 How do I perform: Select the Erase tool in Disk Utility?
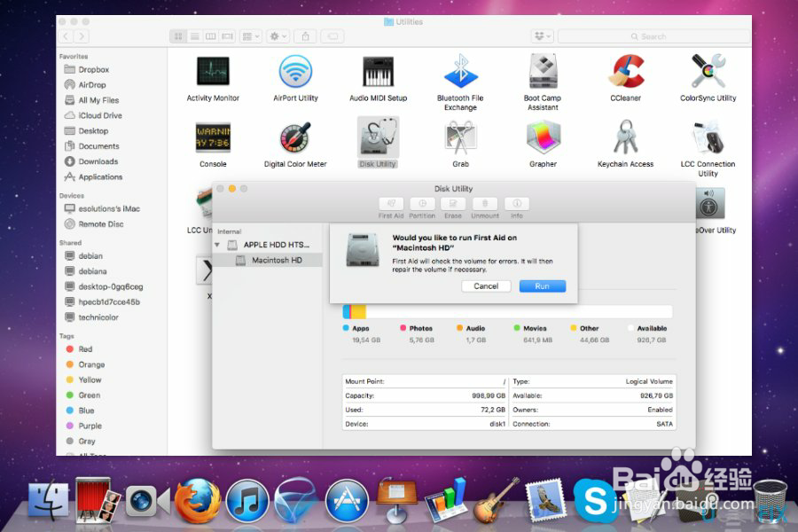coord(452,207)
